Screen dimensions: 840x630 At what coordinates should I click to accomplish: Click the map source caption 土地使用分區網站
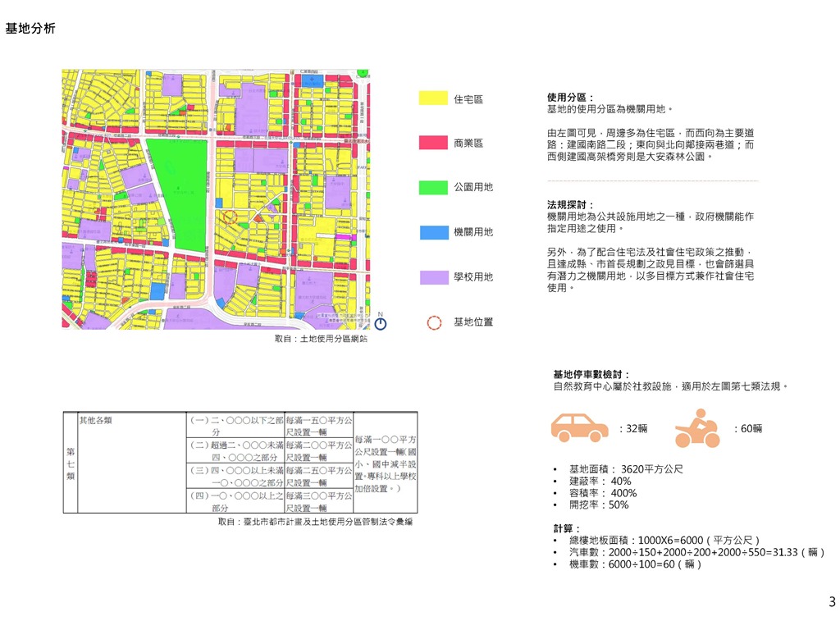(x=321, y=338)
